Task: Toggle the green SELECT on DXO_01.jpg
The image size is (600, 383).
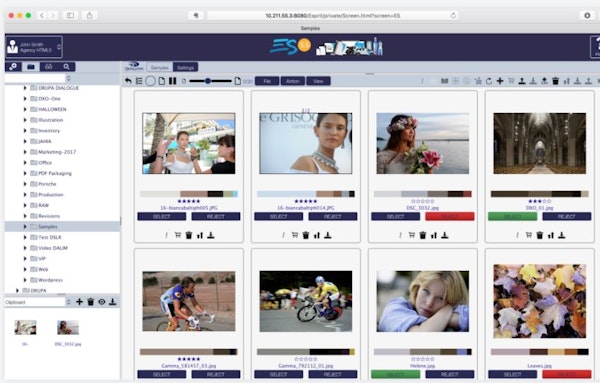Action: click(x=512, y=217)
